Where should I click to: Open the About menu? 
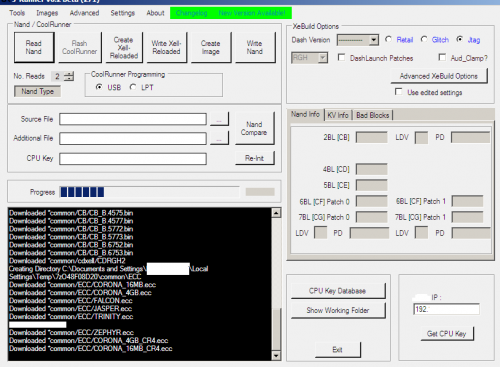pos(155,13)
